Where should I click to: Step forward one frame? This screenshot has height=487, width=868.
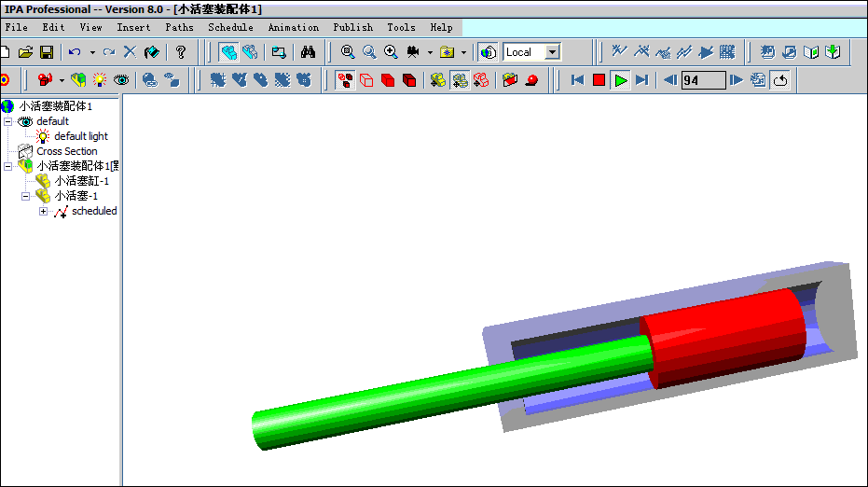tap(737, 80)
